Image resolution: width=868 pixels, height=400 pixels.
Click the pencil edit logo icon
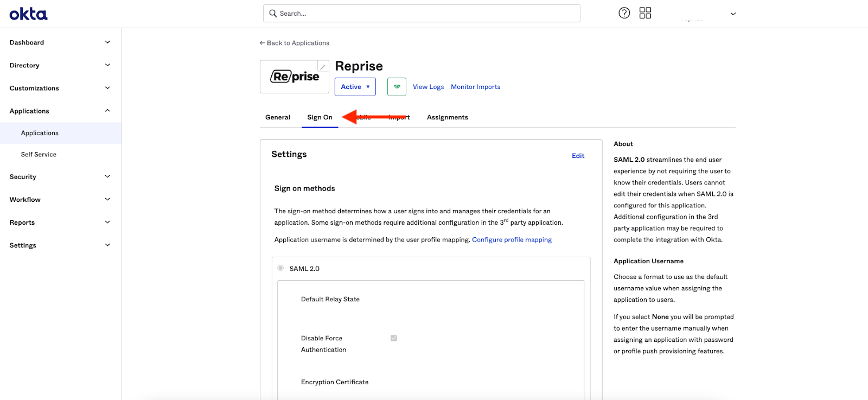[323, 67]
